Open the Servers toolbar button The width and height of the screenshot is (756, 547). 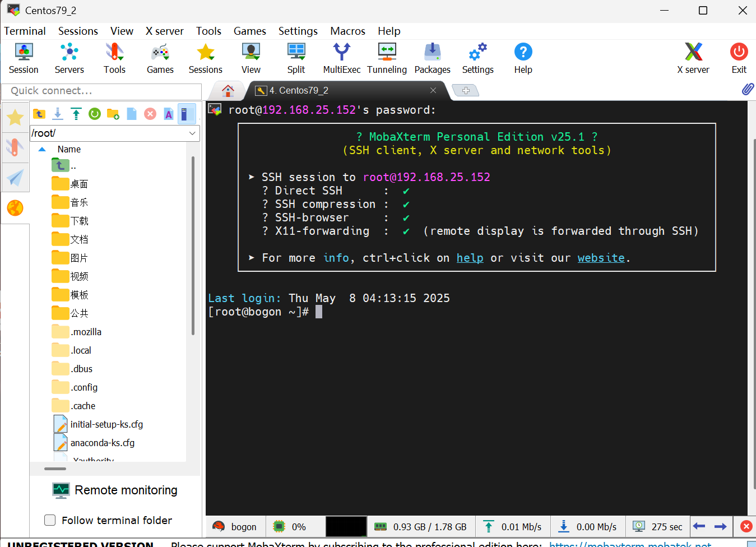pos(69,58)
